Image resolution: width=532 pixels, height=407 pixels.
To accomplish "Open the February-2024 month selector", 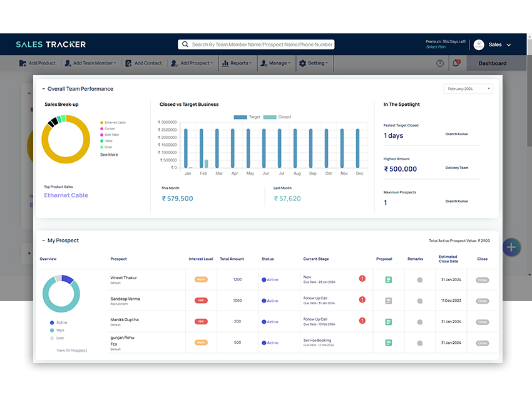I will coord(469,88).
